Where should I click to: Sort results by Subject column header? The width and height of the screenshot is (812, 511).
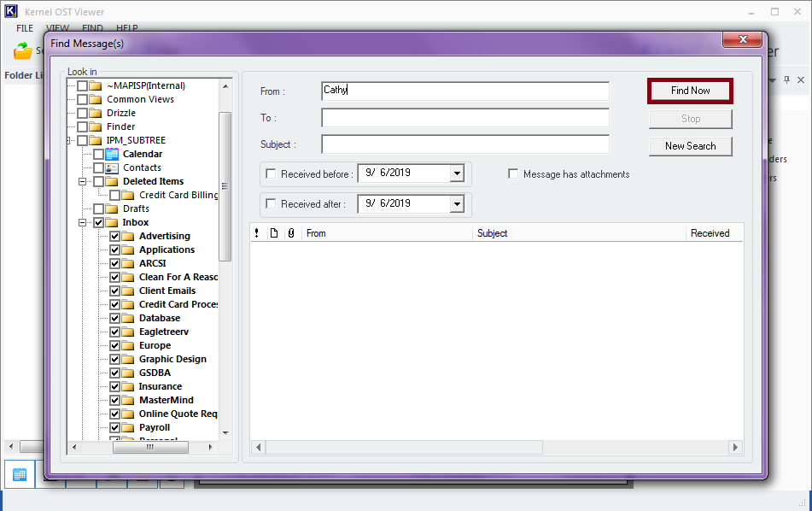click(x=579, y=233)
